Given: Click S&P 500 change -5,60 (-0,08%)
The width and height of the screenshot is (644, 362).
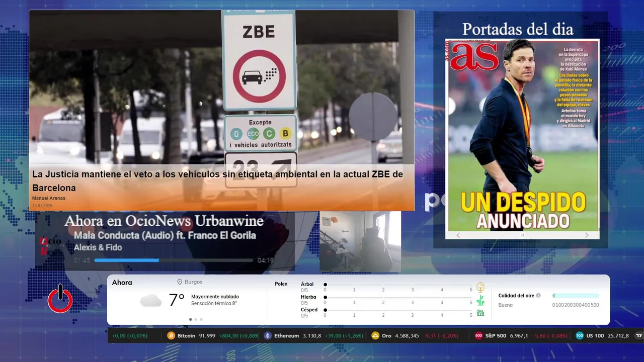Looking at the screenshot, I should (x=549, y=336).
